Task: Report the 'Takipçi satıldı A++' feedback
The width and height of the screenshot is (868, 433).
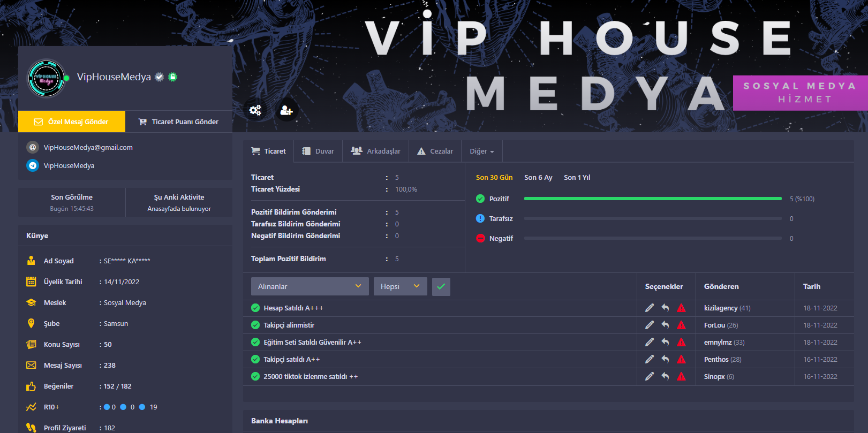Action: tap(681, 359)
